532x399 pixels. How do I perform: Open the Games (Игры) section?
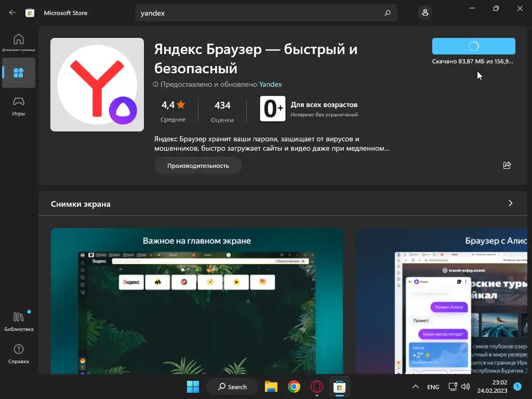tap(19, 106)
